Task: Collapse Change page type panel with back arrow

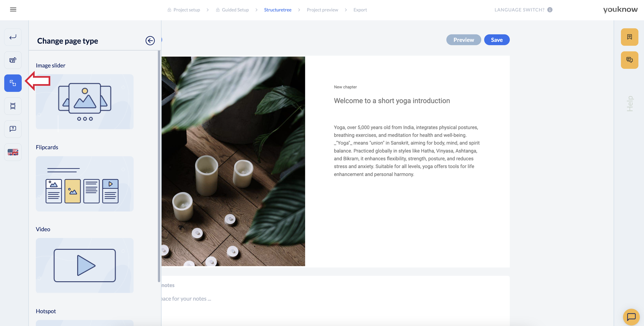Action: pyautogui.click(x=150, y=41)
